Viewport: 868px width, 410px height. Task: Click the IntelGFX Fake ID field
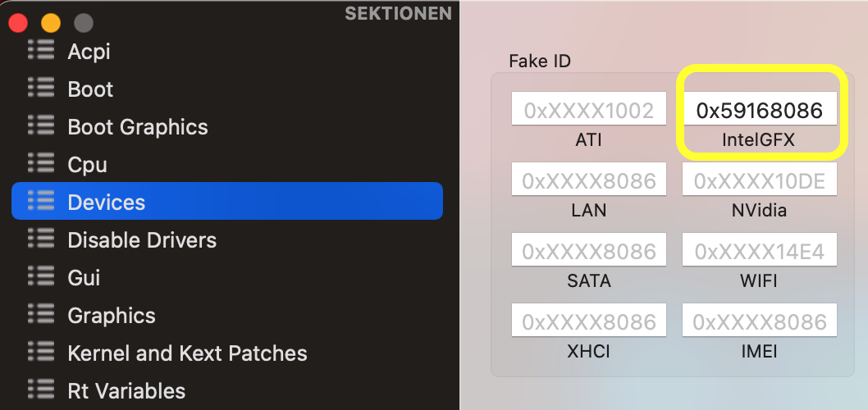click(760, 110)
